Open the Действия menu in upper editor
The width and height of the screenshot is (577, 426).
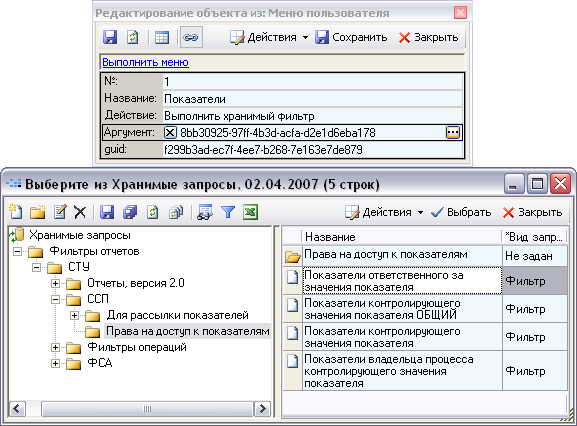pos(269,37)
